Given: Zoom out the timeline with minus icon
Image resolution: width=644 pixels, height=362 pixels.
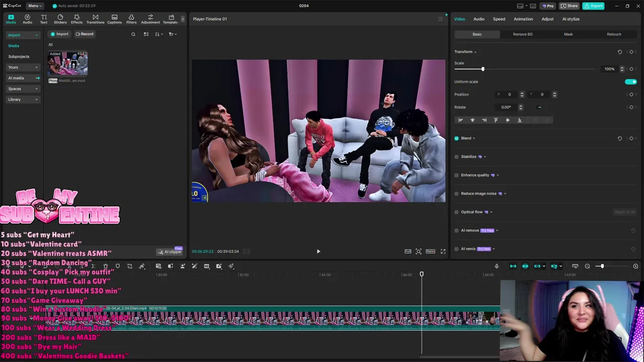Looking at the screenshot, I should coord(587,266).
